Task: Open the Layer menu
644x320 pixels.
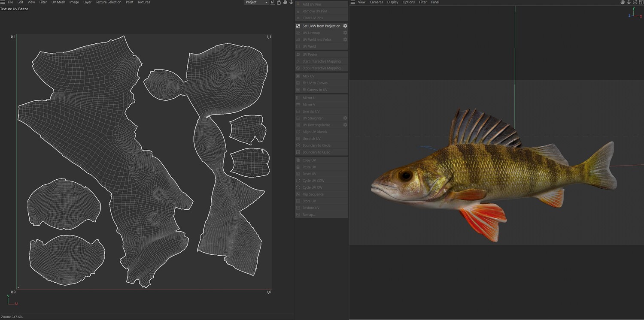Action: [x=87, y=2]
